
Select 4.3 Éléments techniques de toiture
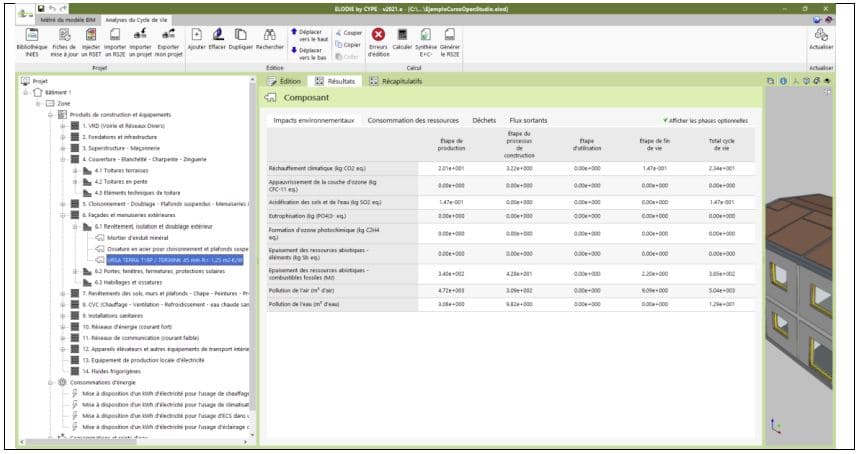[x=137, y=193]
